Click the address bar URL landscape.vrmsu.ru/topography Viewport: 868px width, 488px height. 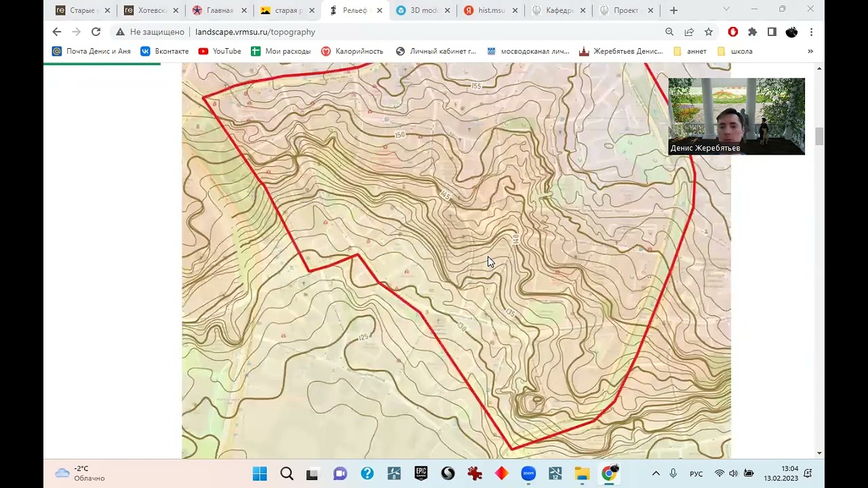tap(255, 32)
